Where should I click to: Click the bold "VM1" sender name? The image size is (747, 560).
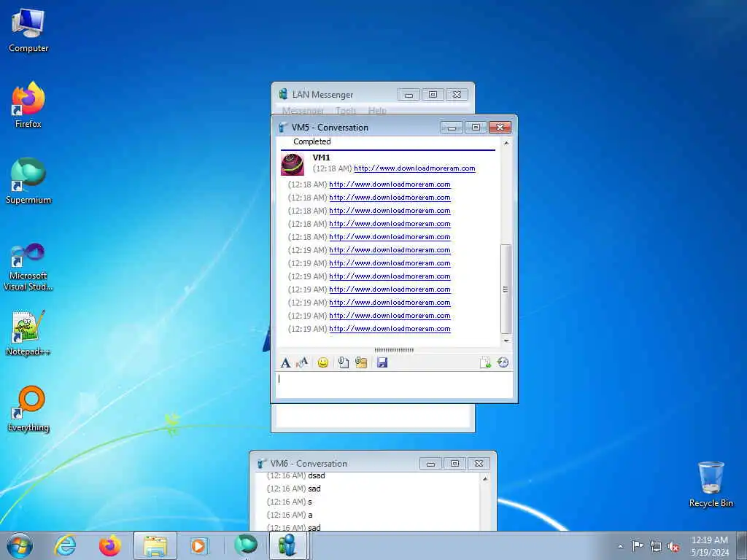click(x=322, y=157)
